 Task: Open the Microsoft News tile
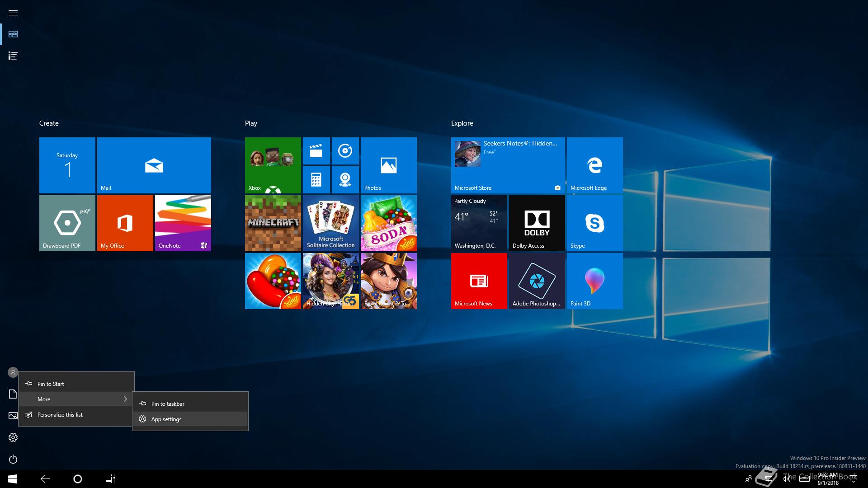[479, 281]
